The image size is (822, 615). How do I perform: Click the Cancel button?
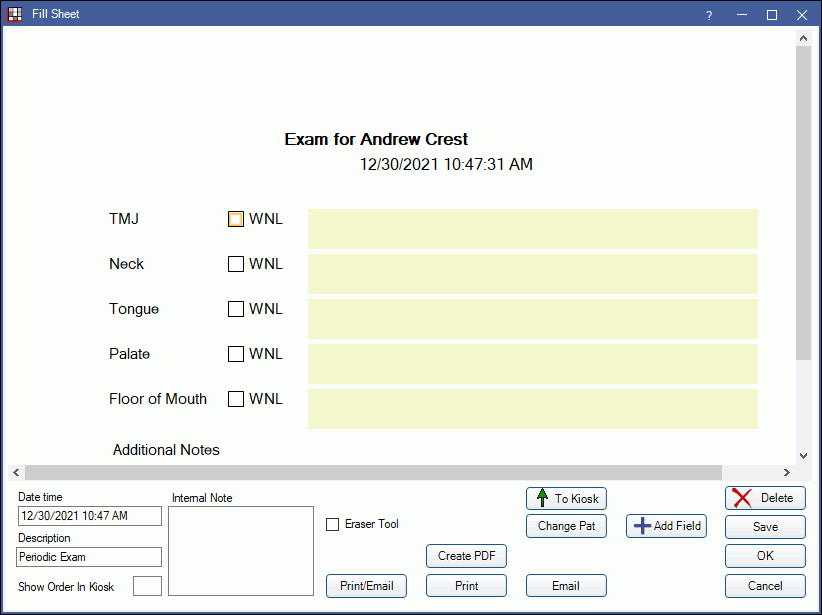[765, 586]
